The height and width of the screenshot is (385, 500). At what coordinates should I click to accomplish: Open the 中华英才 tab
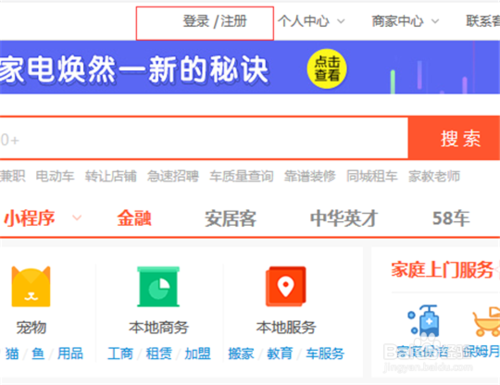tap(344, 218)
